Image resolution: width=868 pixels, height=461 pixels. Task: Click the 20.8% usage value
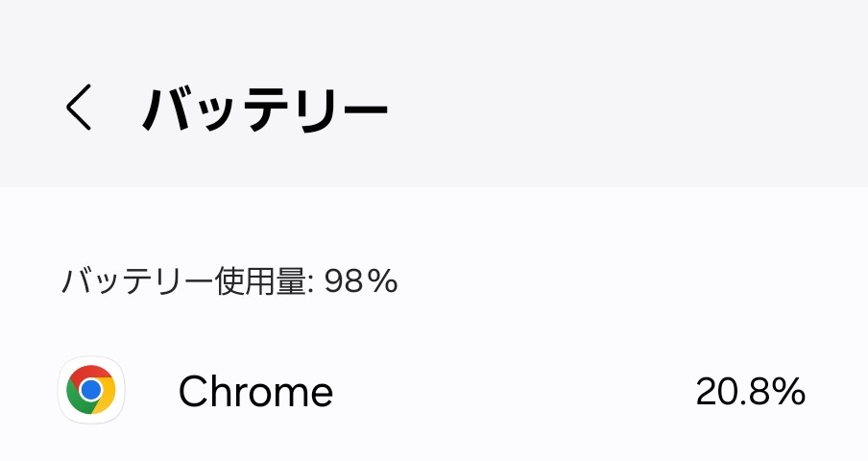(750, 391)
